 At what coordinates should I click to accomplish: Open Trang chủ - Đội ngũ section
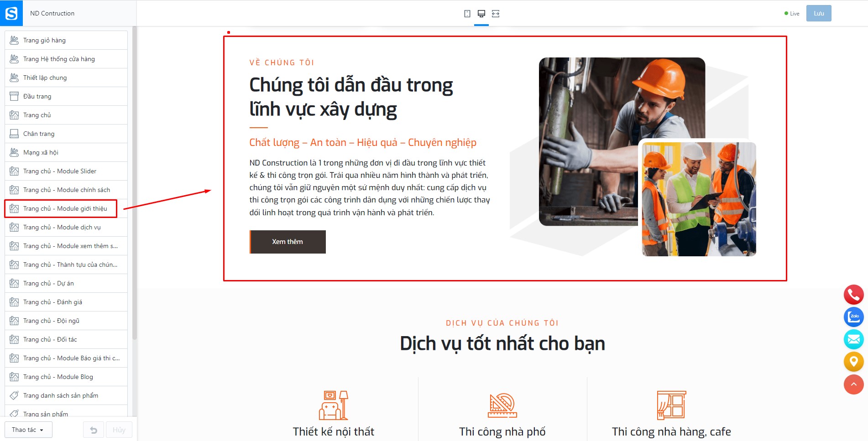66,321
